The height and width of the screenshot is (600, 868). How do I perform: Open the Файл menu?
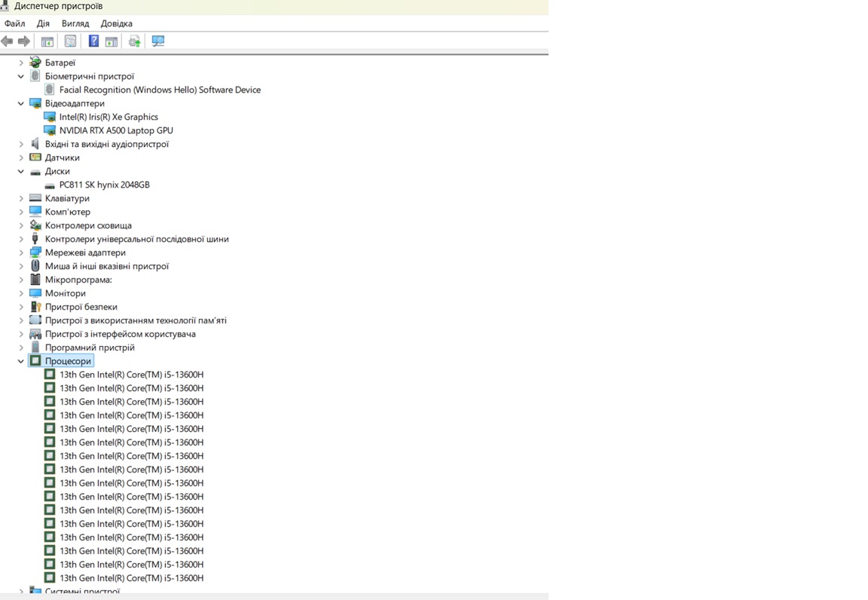pyautogui.click(x=15, y=23)
